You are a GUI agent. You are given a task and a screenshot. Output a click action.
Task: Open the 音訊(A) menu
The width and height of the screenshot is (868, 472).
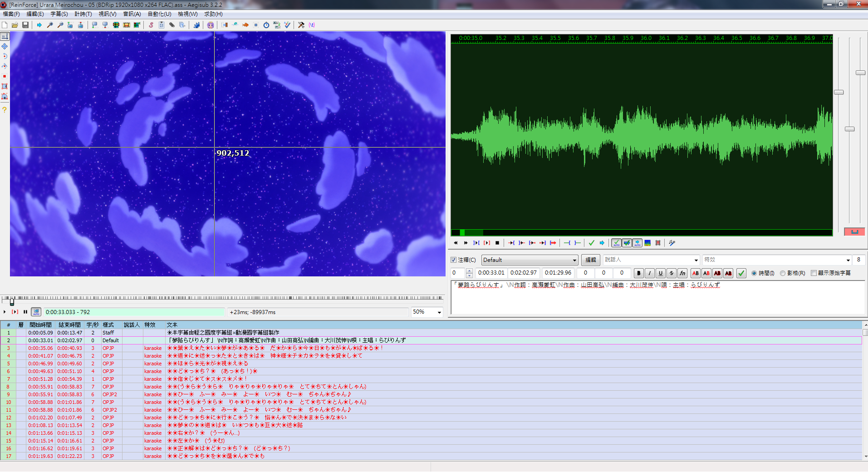click(132, 14)
